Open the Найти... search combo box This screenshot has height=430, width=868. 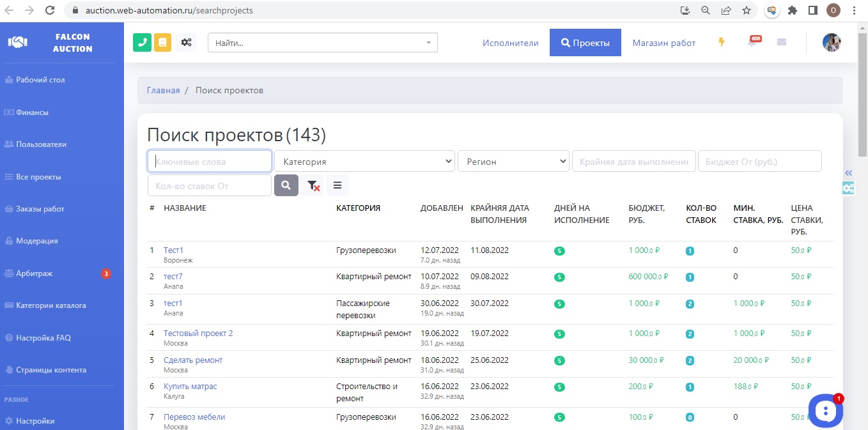coord(322,43)
